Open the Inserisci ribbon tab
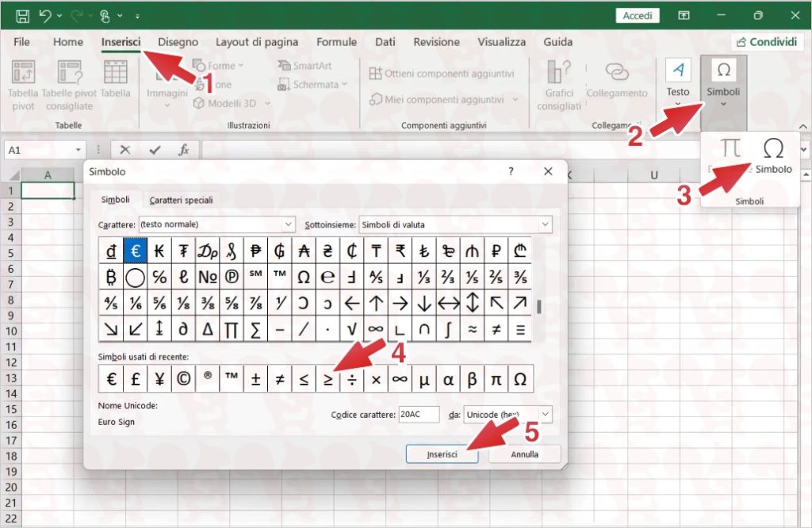The image size is (812, 528). pos(121,42)
